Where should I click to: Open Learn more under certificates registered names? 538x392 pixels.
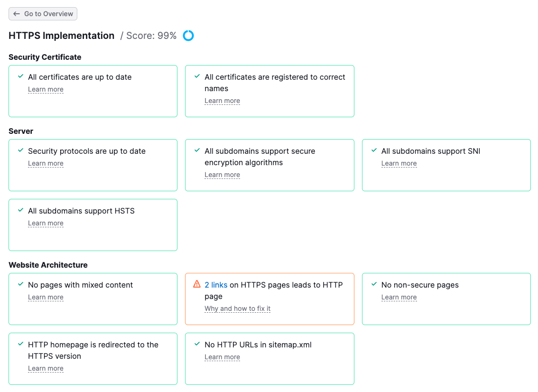coord(222,101)
